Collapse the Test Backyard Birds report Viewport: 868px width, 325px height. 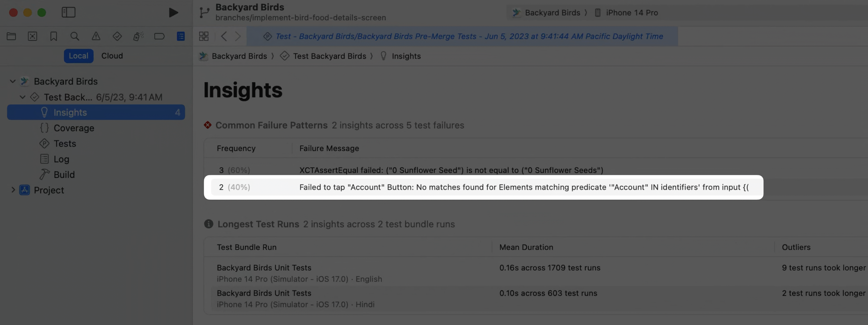coord(23,97)
